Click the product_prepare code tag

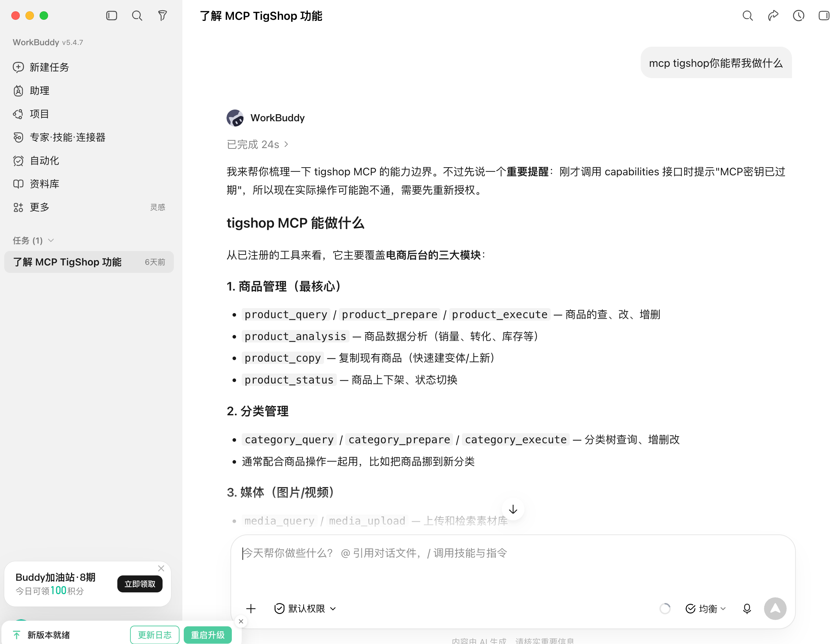[x=389, y=314]
